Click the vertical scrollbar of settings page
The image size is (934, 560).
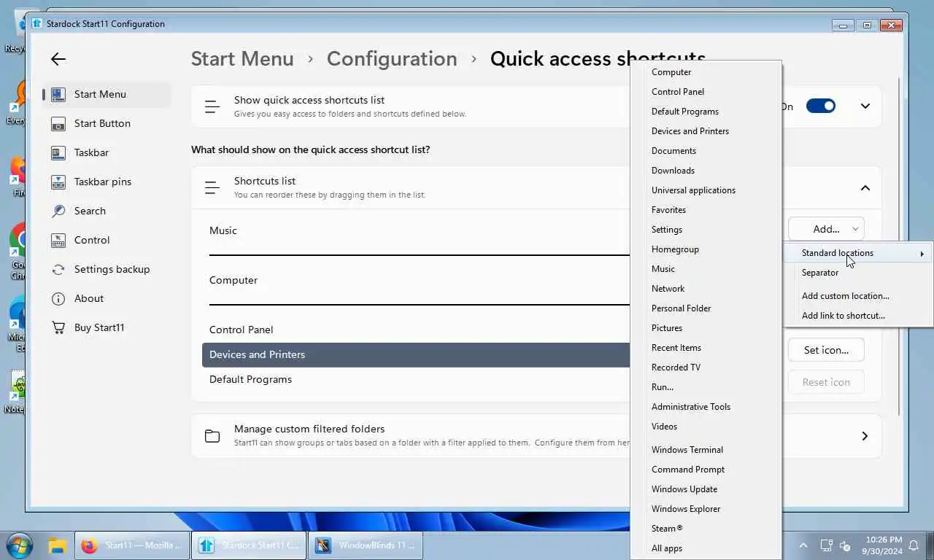[x=899, y=246]
